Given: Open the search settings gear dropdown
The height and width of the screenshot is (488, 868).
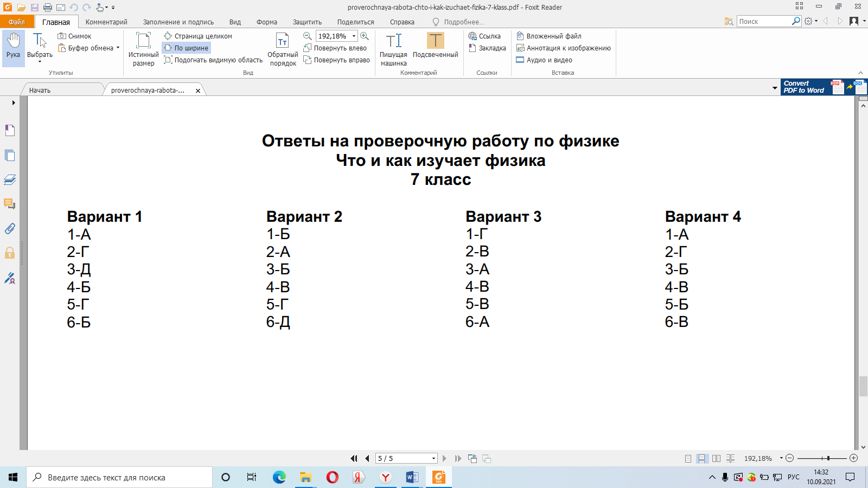Looking at the screenshot, I should pos(811,21).
